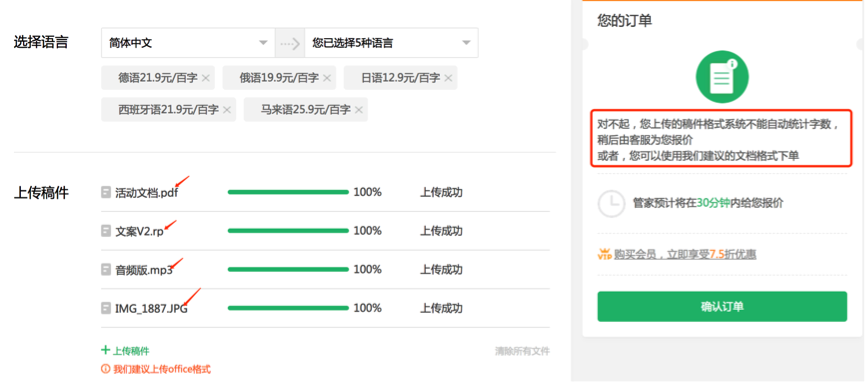865x382 pixels.
Task: Click the 上传稿件 add file link
Action: [x=131, y=351]
